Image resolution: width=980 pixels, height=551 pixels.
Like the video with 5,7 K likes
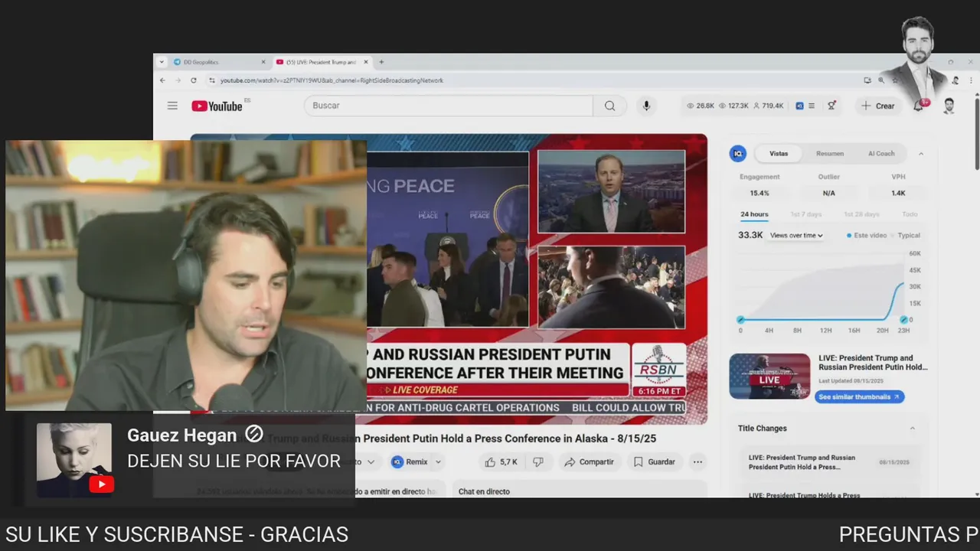501,461
